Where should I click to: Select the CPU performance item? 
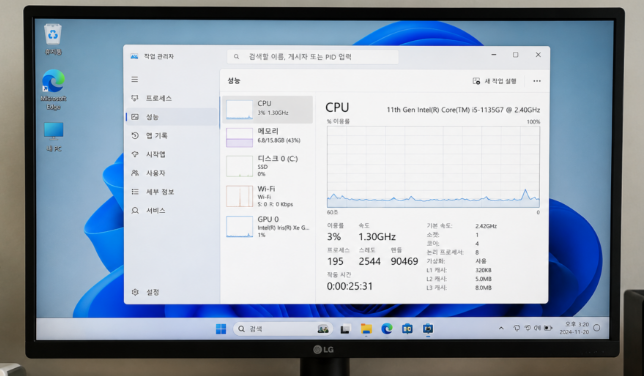[x=267, y=109]
